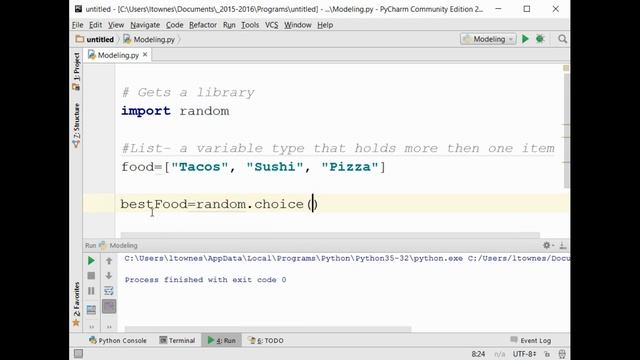Click the python.exe path line in Run output
640x360 pixels.
tap(347, 258)
